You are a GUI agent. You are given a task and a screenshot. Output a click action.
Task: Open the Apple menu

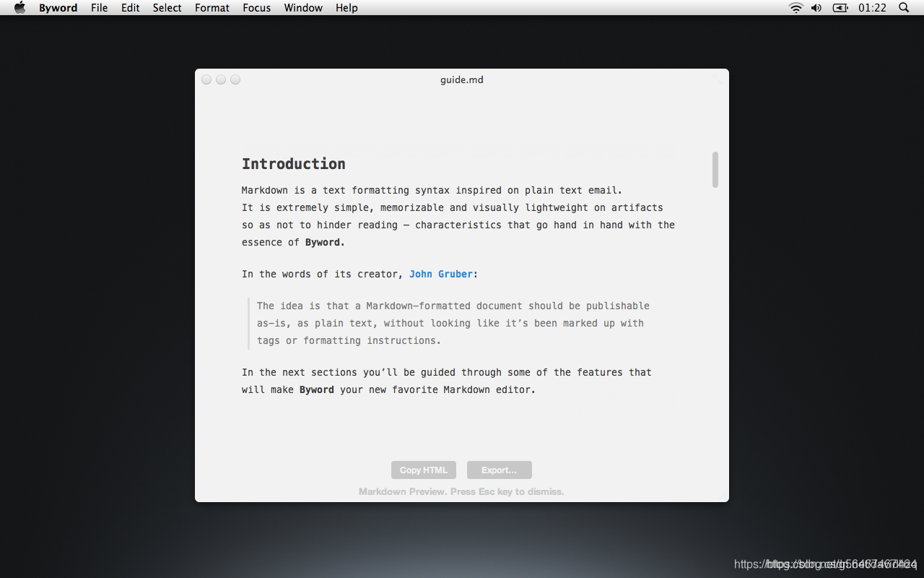[20, 8]
